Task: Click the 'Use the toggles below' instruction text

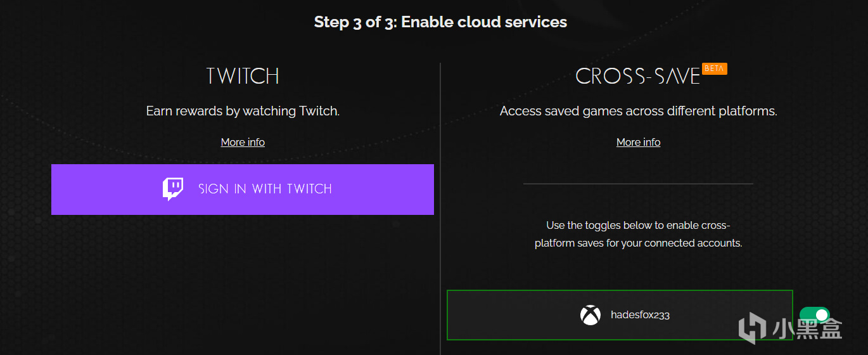Action: tap(638, 234)
